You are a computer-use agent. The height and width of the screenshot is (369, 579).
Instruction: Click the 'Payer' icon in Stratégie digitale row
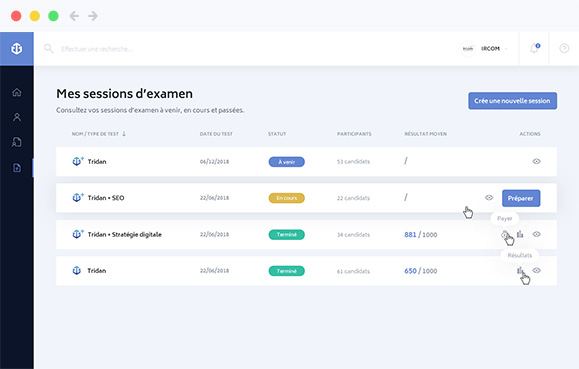tap(505, 234)
